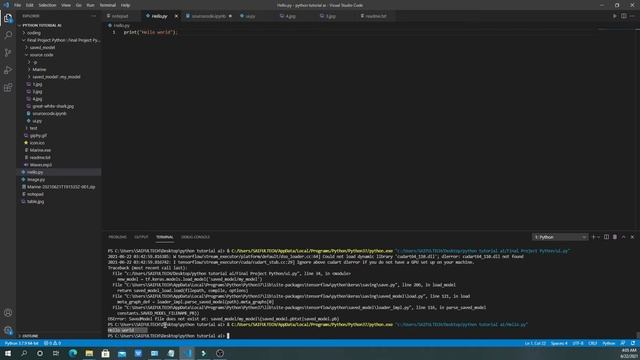Screen dimensions: 640x360
Task: Open Mail app from taskbar
Action: tap(122, 353)
